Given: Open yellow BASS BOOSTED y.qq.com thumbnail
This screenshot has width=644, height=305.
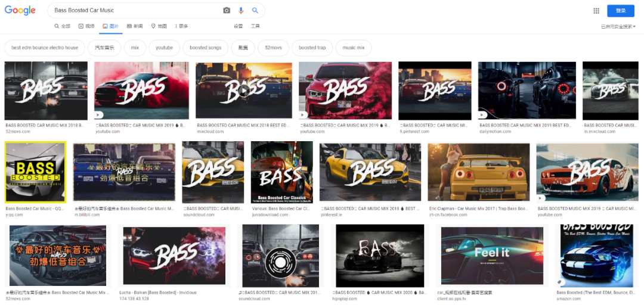Looking at the screenshot, I should pyautogui.click(x=35, y=172).
